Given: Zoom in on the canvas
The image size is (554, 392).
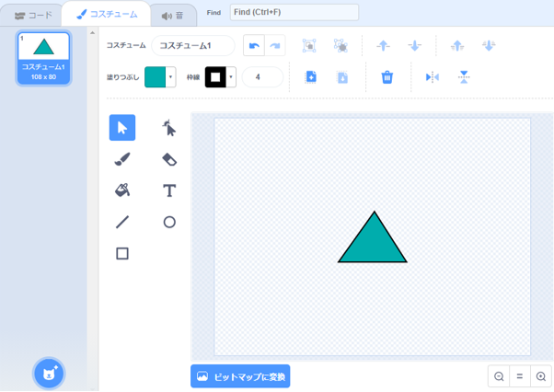Looking at the screenshot, I should coord(540,376).
